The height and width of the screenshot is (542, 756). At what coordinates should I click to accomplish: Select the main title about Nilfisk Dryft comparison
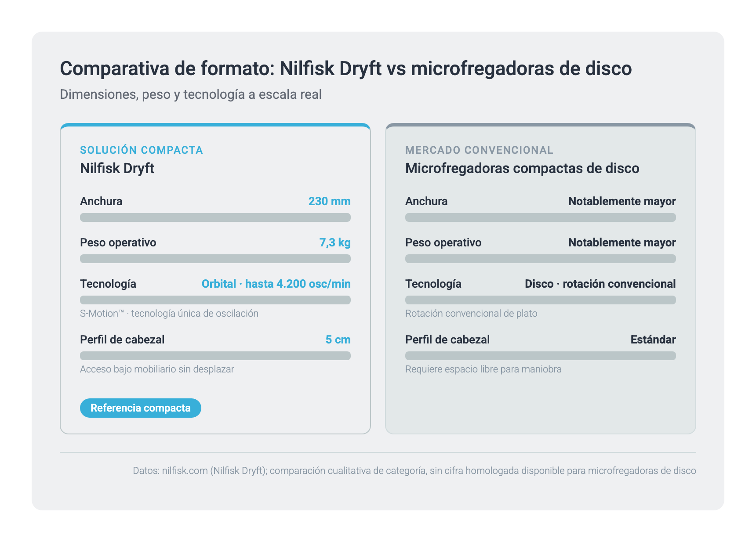point(346,69)
